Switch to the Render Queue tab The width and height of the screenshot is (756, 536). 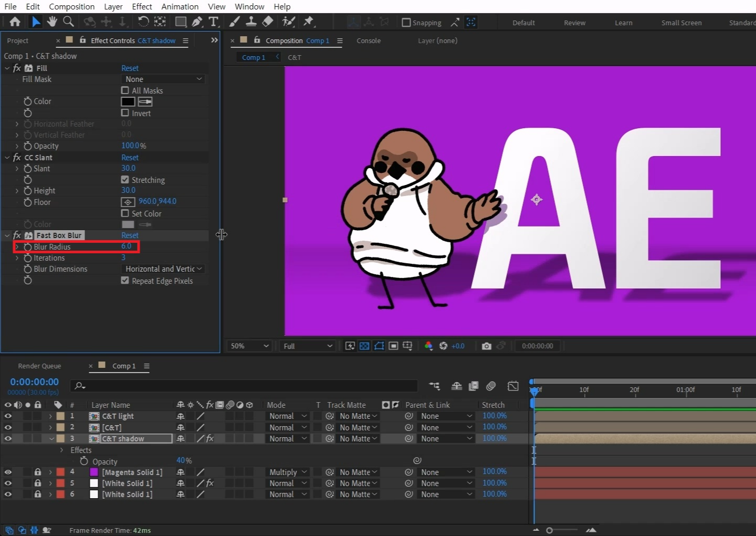pyautogui.click(x=39, y=366)
